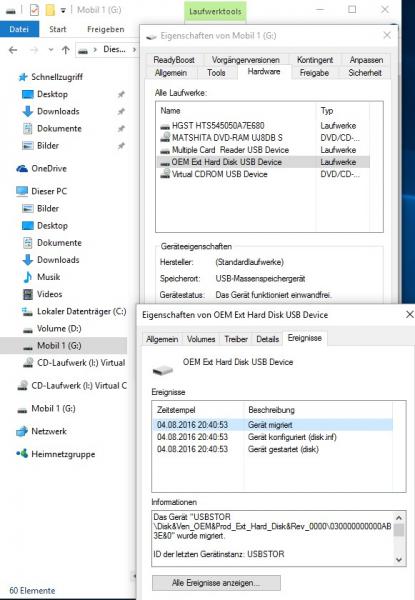This screenshot has width=415, height=600.
Task: Open quick access toolbar customize dropdown
Action: tap(63, 10)
